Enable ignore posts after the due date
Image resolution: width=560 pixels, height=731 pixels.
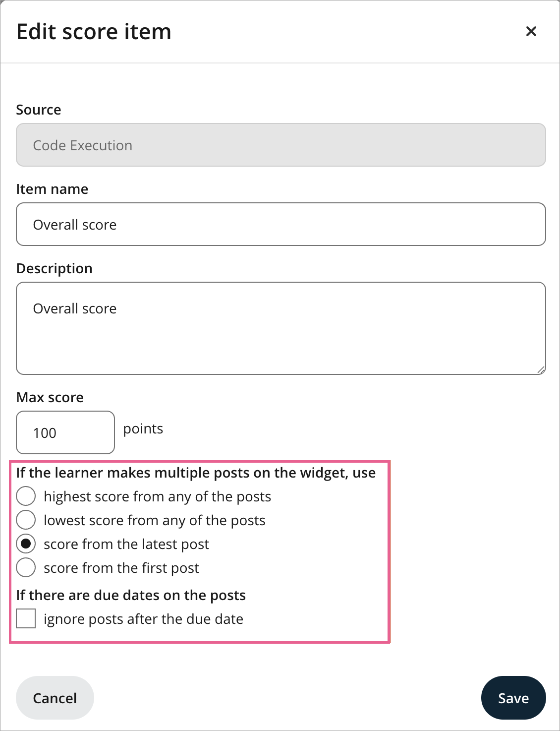[26, 618]
